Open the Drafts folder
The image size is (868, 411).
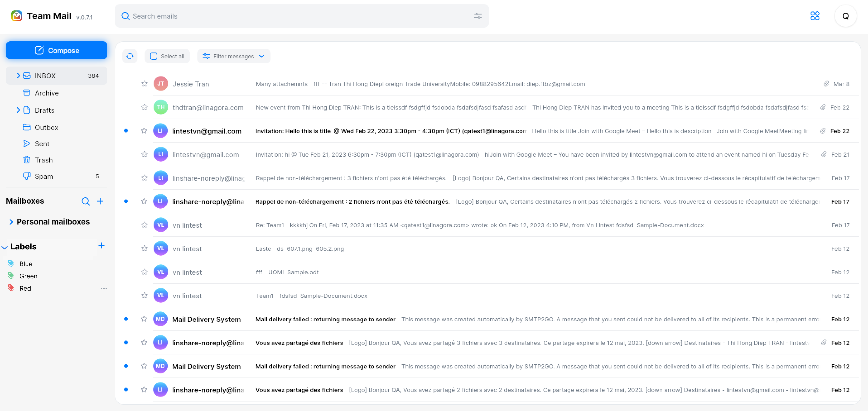57,110
